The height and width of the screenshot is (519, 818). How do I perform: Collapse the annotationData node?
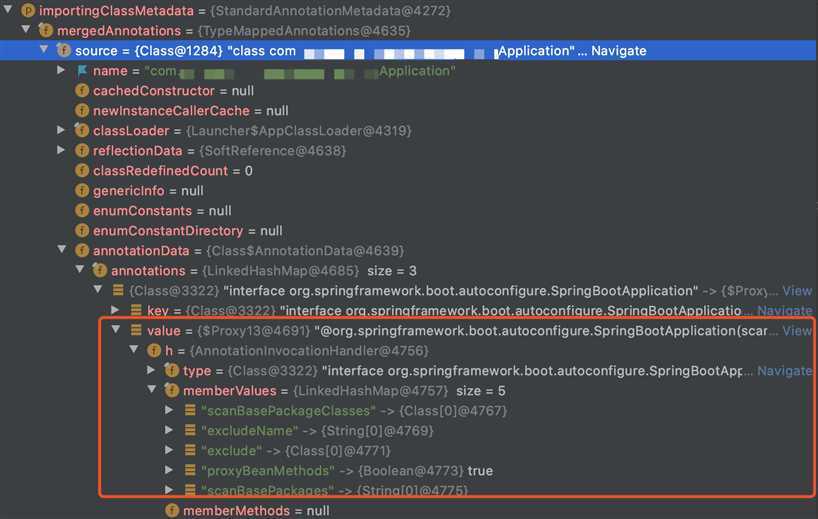pos(62,249)
